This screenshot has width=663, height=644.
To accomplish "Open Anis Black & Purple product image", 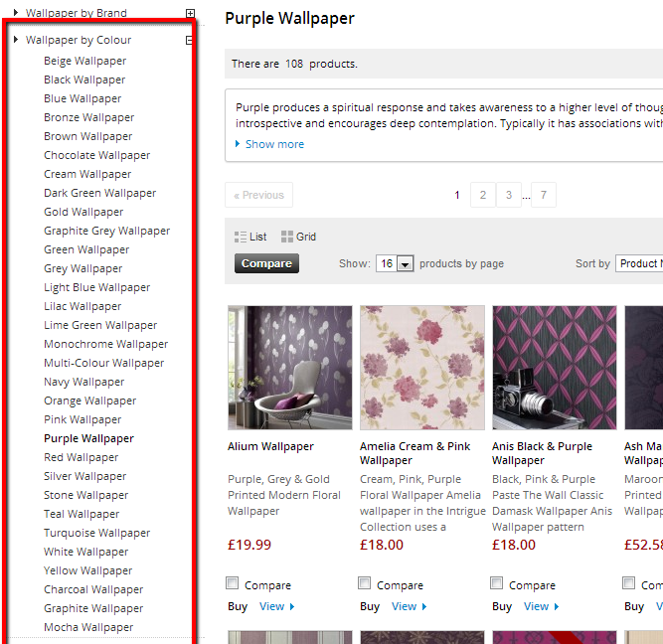I will click(555, 368).
